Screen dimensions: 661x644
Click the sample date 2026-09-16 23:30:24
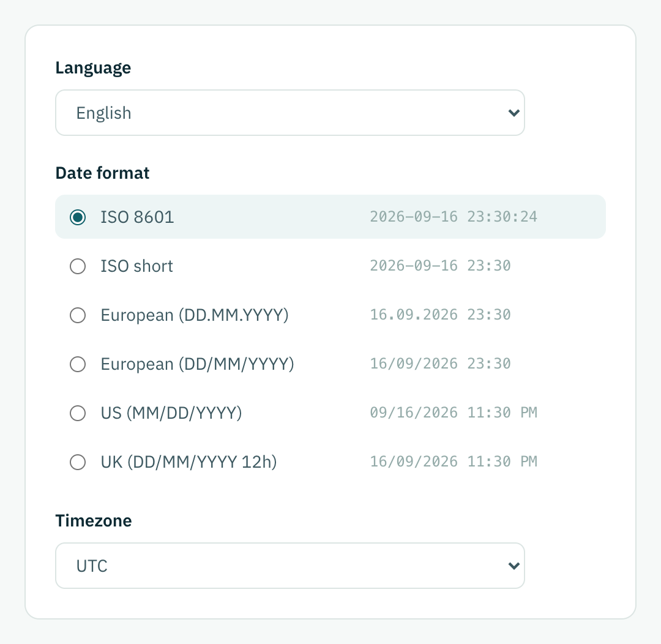tap(454, 217)
